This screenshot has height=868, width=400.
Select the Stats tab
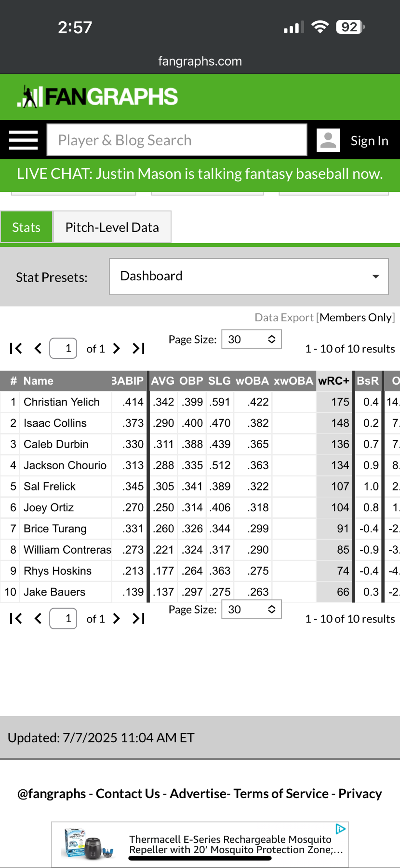pos(27,227)
